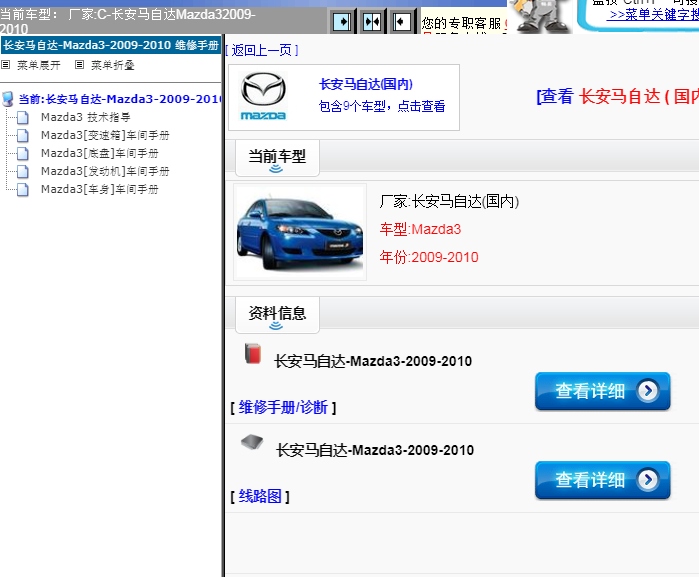
Task: Click 包含9个车型，点击查看 link
Action: point(382,106)
